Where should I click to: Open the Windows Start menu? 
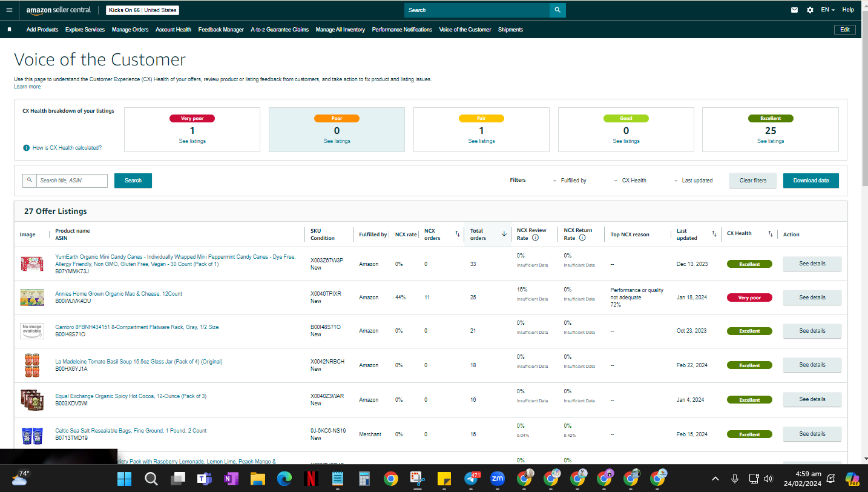(125, 479)
